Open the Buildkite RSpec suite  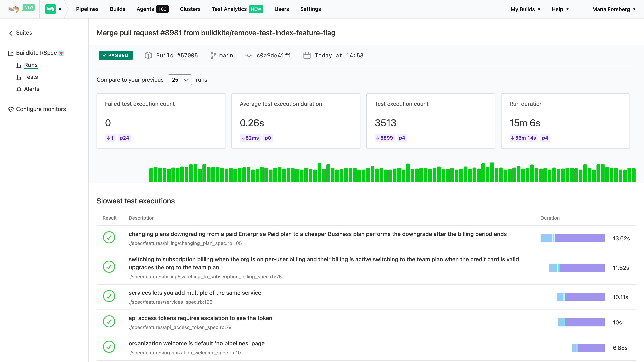pos(36,53)
